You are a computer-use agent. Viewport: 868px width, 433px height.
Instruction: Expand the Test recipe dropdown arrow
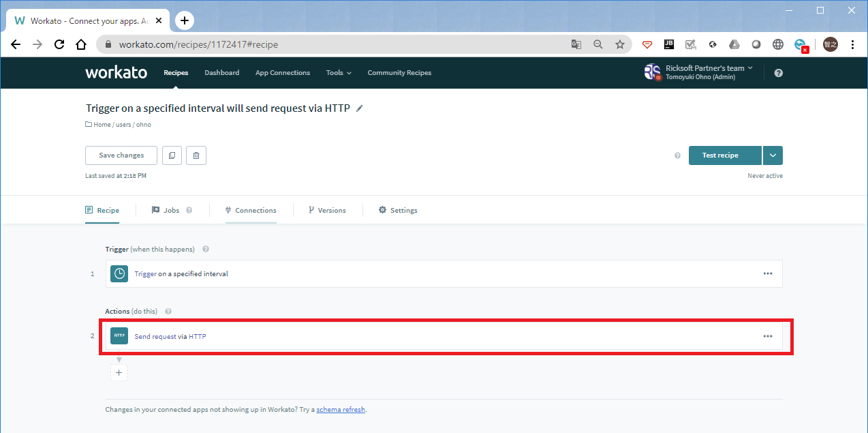click(x=773, y=155)
